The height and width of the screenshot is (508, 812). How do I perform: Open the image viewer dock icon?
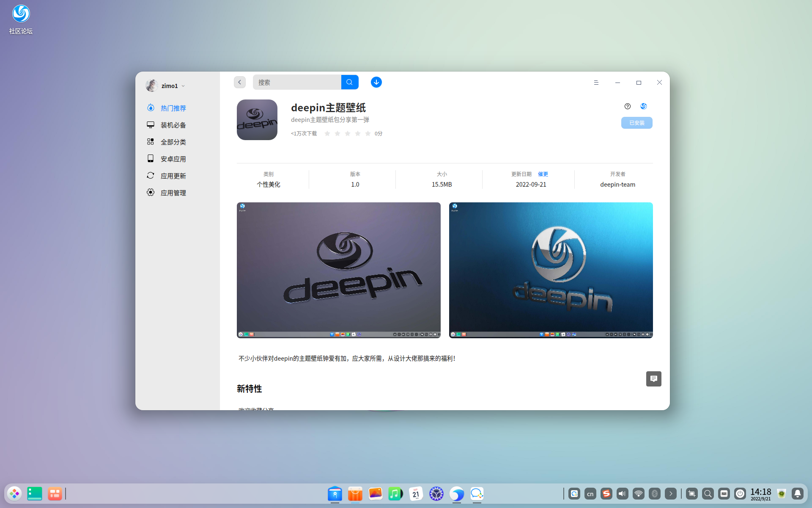pos(376,494)
